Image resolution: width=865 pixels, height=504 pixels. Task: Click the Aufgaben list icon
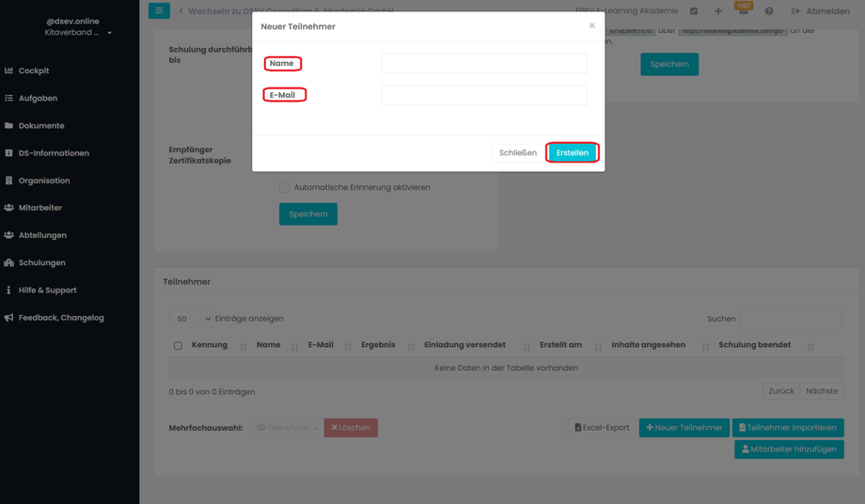[x=9, y=98]
